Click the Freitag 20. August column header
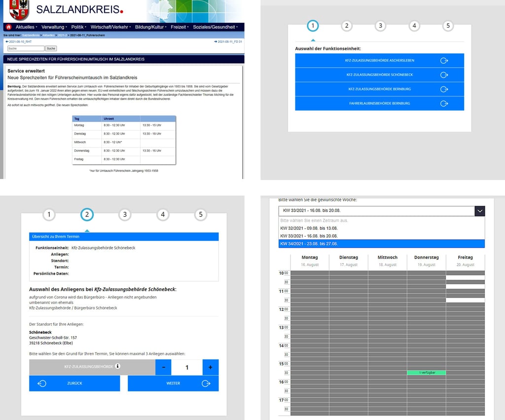 click(466, 261)
